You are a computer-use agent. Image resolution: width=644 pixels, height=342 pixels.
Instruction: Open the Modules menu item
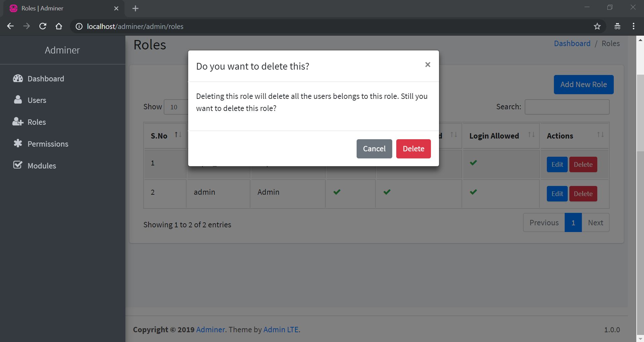(42, 166)
